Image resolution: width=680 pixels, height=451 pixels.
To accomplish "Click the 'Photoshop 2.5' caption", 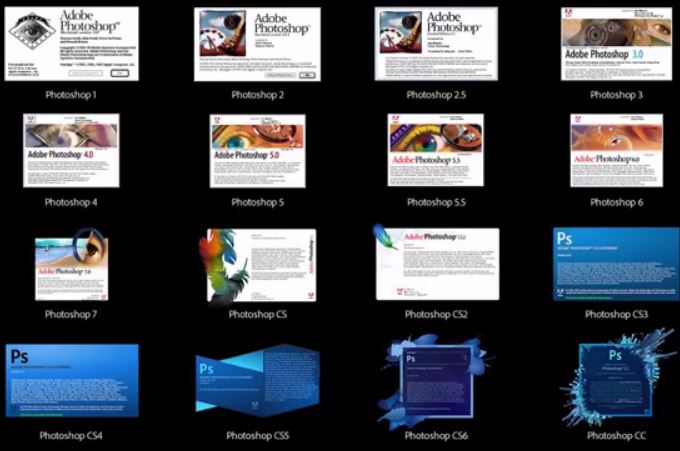I will tap(436, 95).
